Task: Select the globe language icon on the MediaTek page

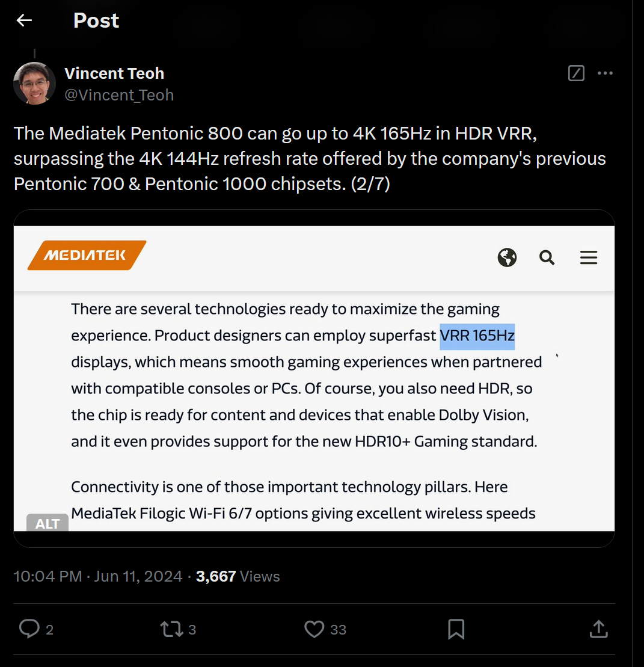Action: 507,257
